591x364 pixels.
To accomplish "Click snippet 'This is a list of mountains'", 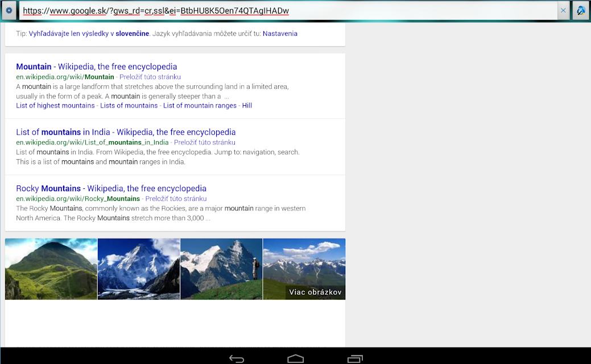I will coord(101,162).
